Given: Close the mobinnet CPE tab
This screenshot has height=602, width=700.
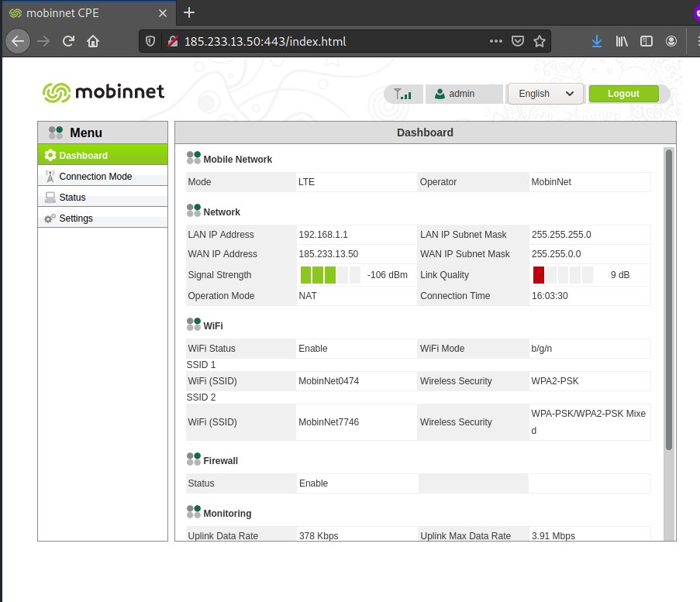Looking at the screenshot, I should pyautogui.click(x=163, y=13).
